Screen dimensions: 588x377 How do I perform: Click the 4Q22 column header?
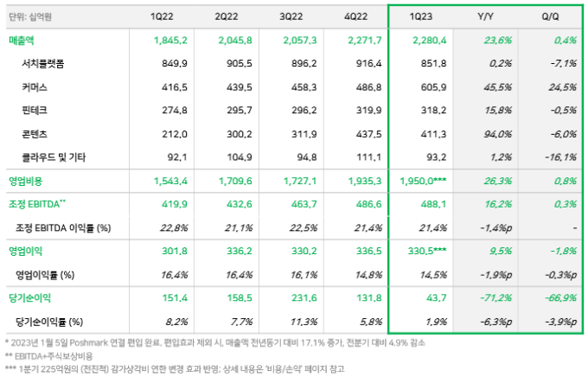(355, 16)
